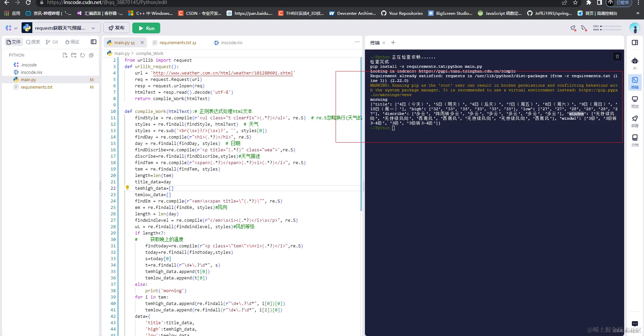Open the 文档 documentation panel
Viewport: 644px width, 336px height.
635,139
